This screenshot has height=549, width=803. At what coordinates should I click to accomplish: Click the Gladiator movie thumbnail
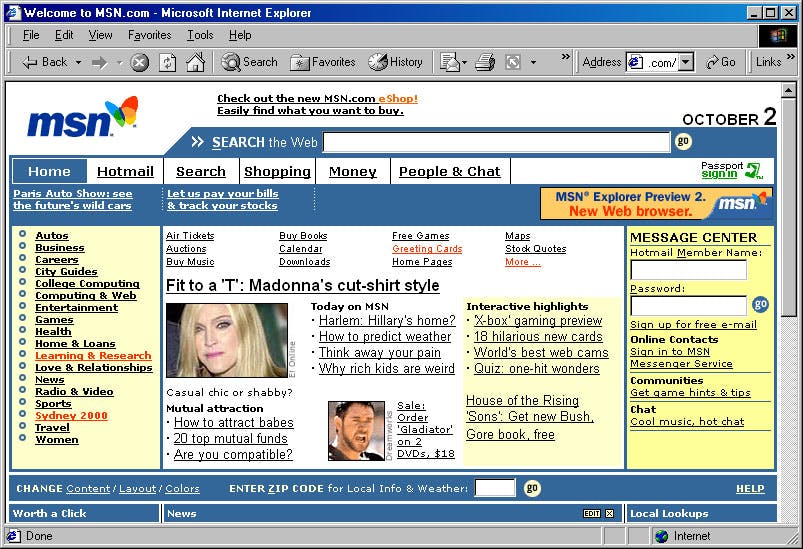[x=356, y=431]
